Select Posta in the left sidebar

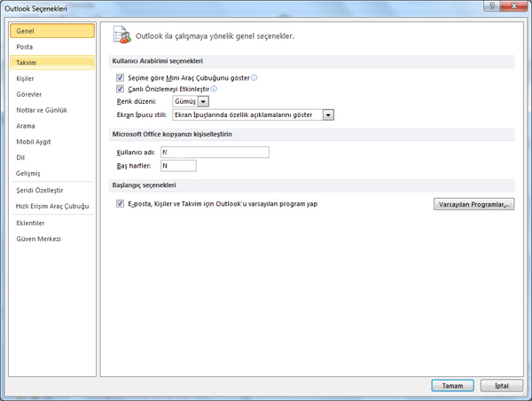click(x=25, y=47)
